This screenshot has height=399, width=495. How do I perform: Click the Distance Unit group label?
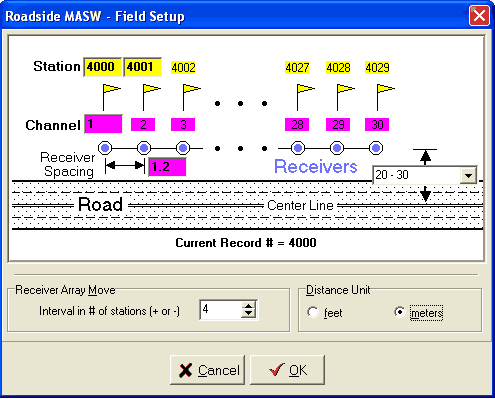338,290
